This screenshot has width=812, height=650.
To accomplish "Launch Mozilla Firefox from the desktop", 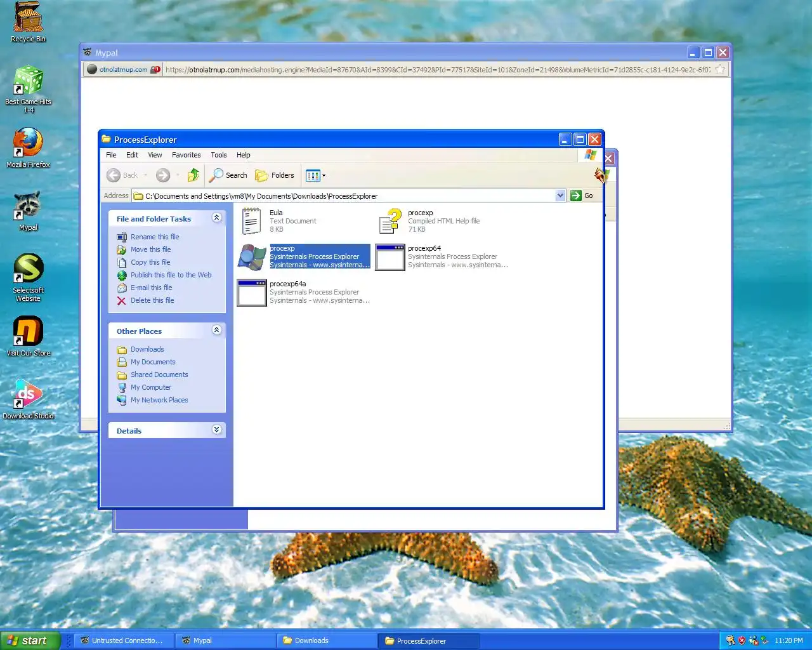I will (29, 147).
